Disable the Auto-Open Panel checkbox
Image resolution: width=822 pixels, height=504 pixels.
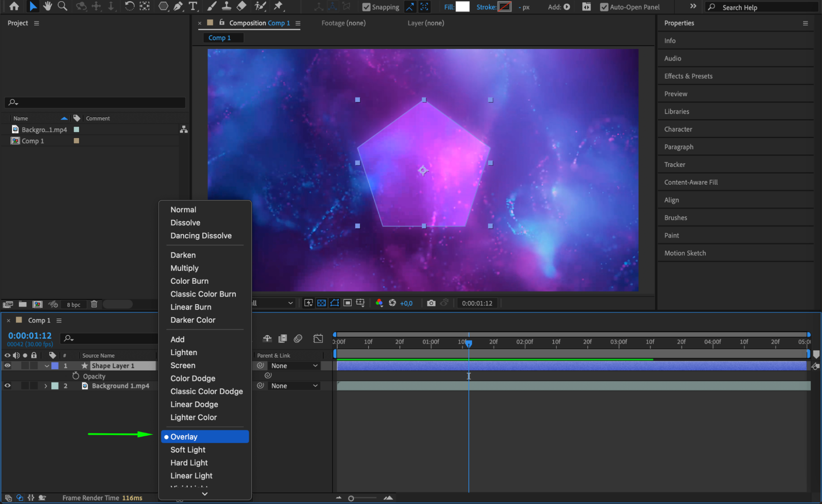tap(604, 7)
